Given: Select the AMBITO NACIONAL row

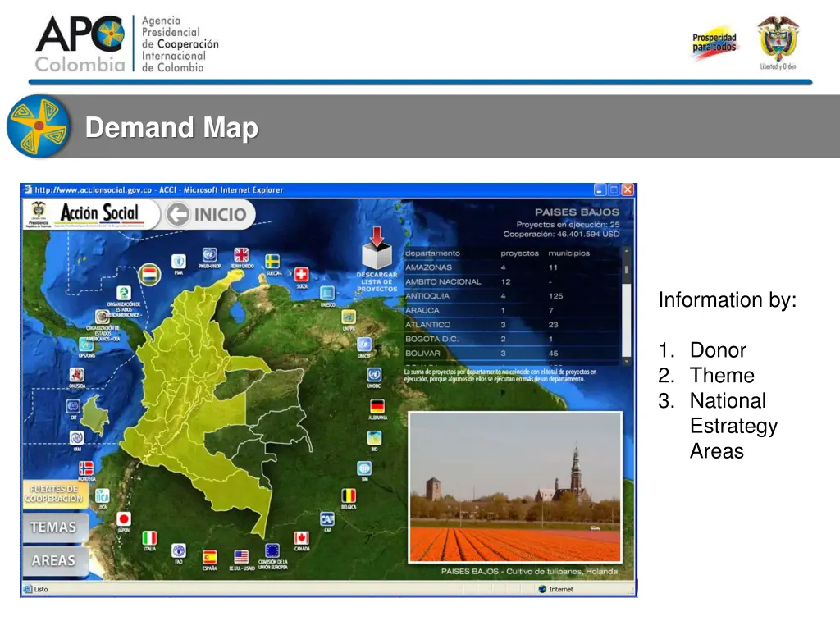Looking at the screenshot, I should pyautogui.click(x=511, y=281).
